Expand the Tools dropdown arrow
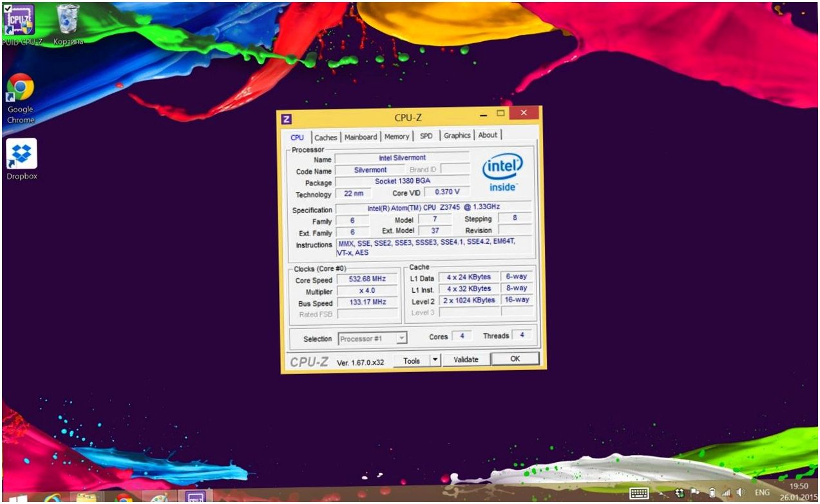Image resolution: width=820 pixels, height=504 pixels. (x=435, y=360)
